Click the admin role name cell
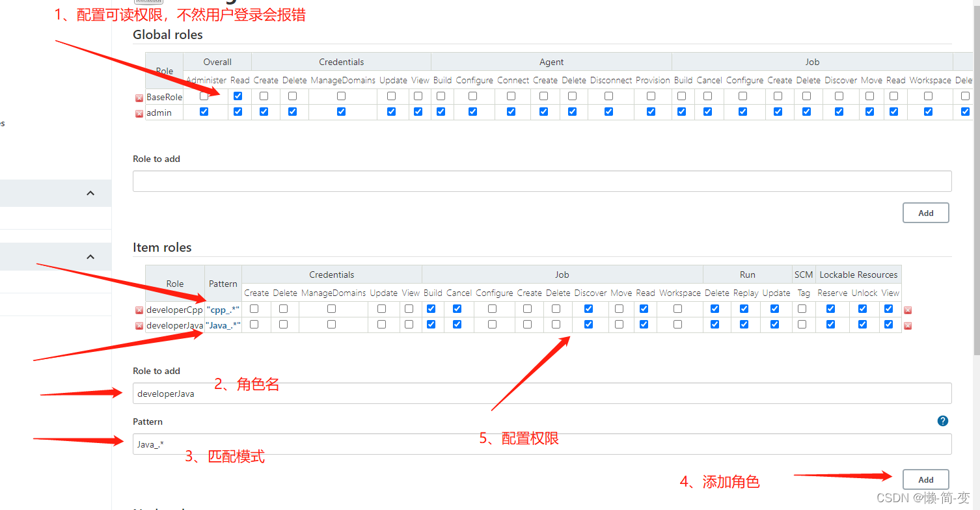 [x=164, y=113]
